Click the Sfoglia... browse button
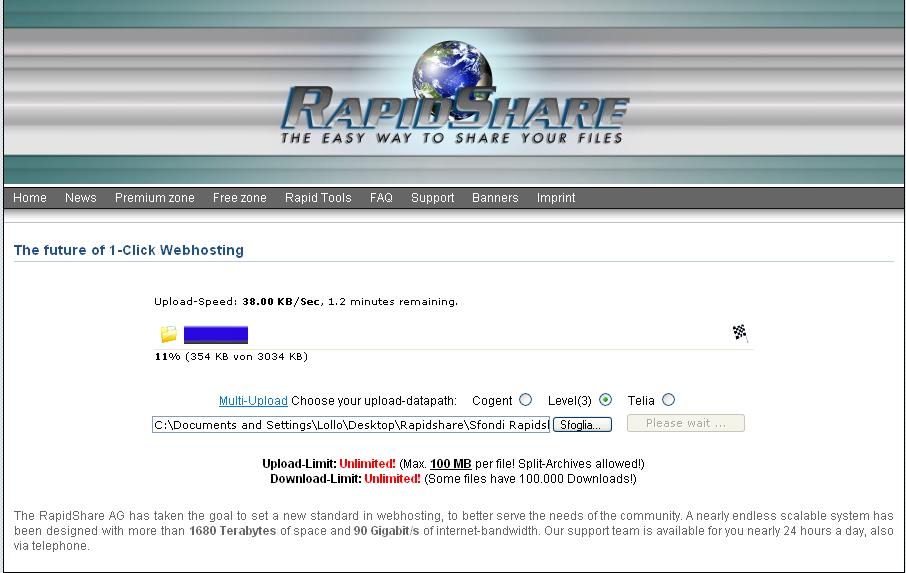The width and height of the screenshot is (906, 573). [582, 425]
